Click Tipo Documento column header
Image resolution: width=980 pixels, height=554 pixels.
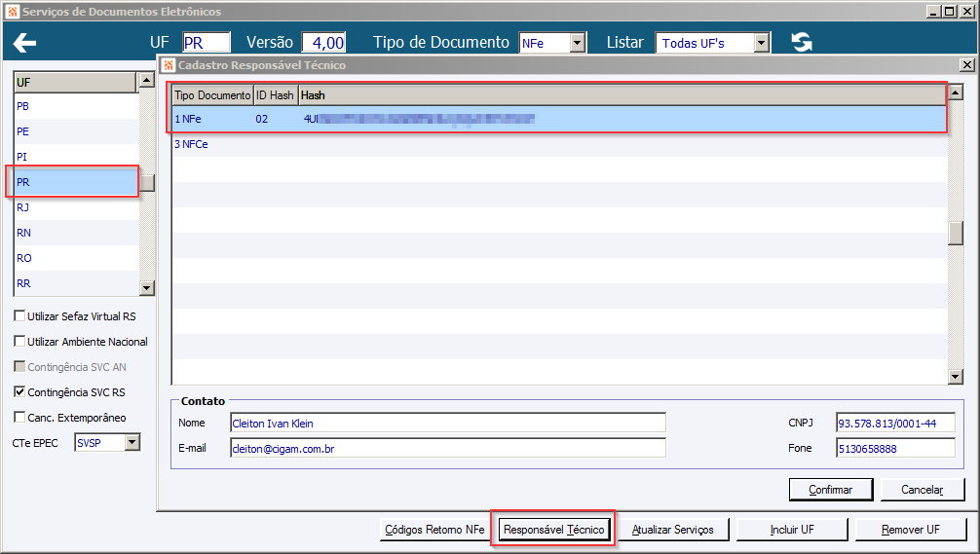tap(212, 95)
